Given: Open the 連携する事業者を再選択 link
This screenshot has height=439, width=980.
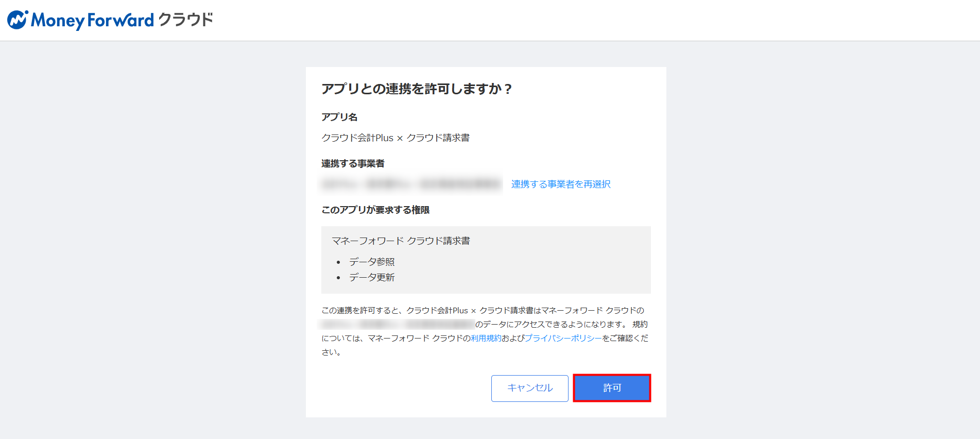Looking at the screenshot, I should pos(560,184).
